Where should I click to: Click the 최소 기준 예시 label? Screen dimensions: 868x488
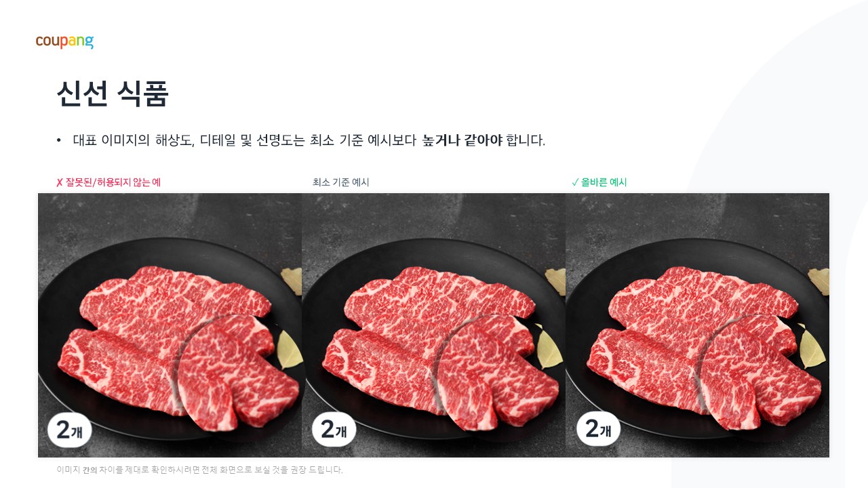coord(341,182)
